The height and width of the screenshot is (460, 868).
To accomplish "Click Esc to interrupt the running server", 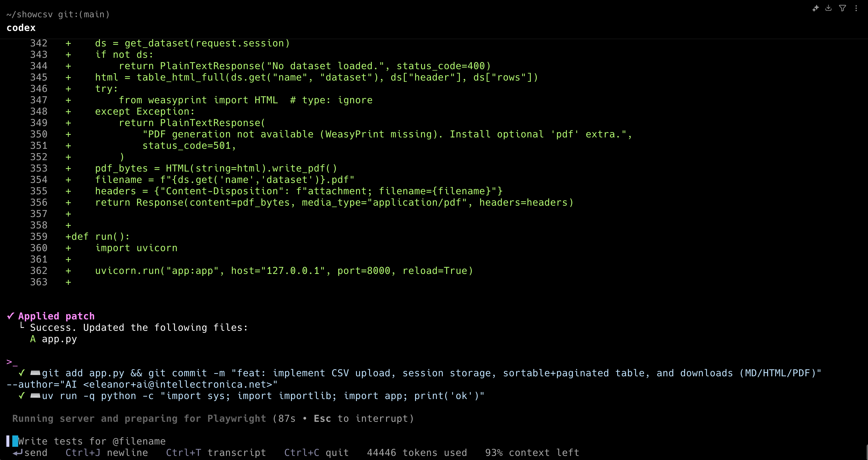I will 322,419.
